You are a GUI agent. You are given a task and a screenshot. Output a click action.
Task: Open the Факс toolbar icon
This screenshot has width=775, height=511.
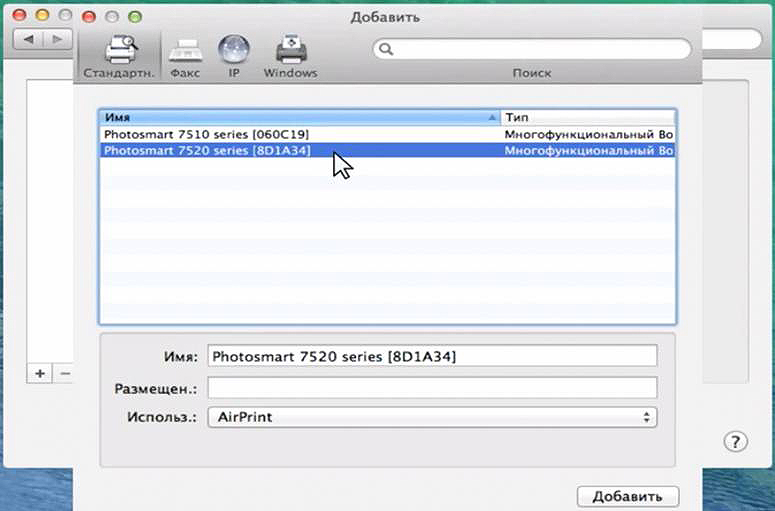point(184,56)
